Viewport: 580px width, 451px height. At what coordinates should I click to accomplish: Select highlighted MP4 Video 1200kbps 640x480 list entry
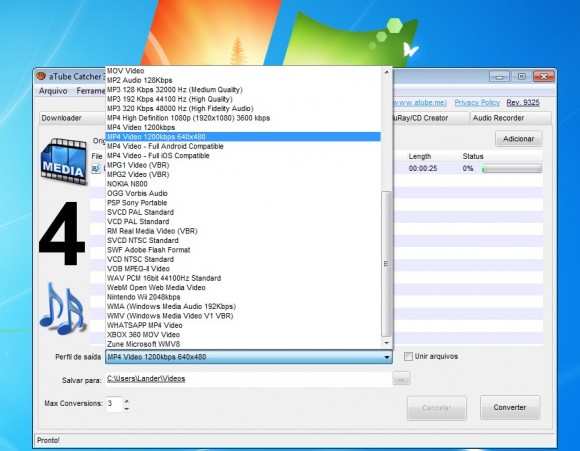243,137
